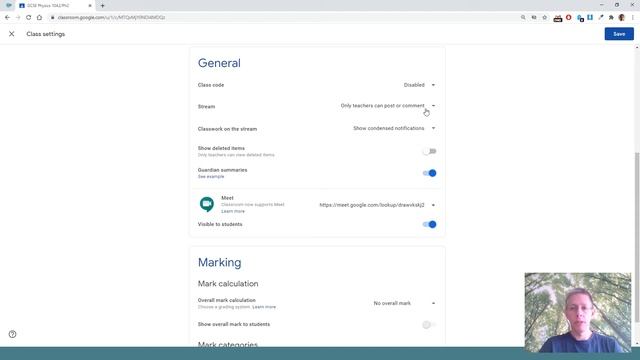Open a new browser tab with plus

pyautogui.click(x=102, y=6)
